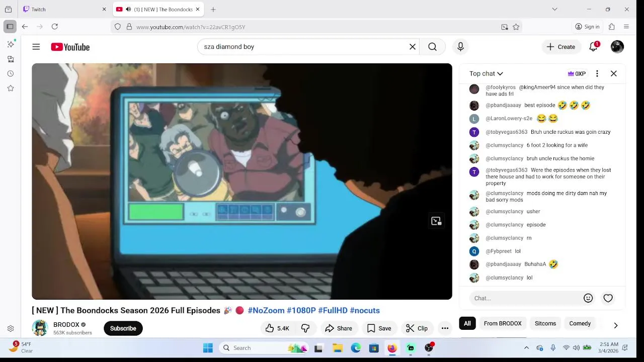Open BRODOX channel name link
Image resolution: width=644 pixels, height=362 pixels.
(66, 324)
